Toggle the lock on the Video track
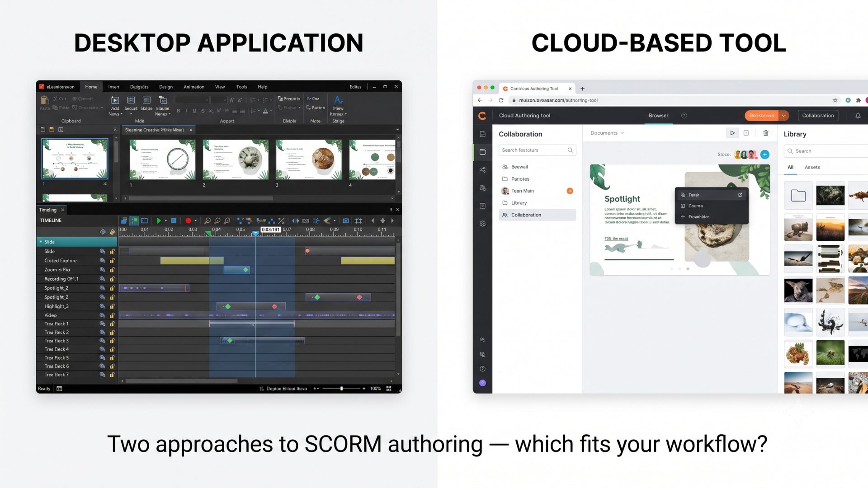This screenshot has width=868, height=488. pyautogui.click(x=112, y=315)
